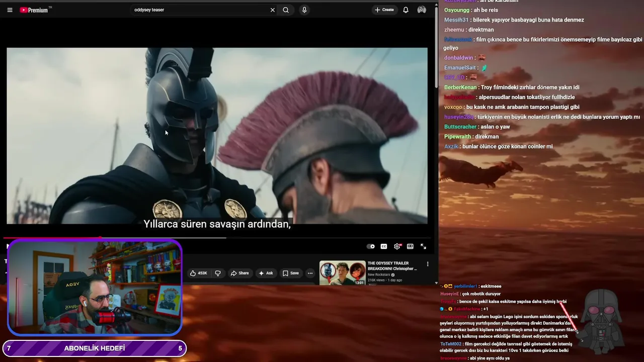Toggle the autoplay switch in the player
644x362 pixels.
pyautogui.click(x=371, y=246)
